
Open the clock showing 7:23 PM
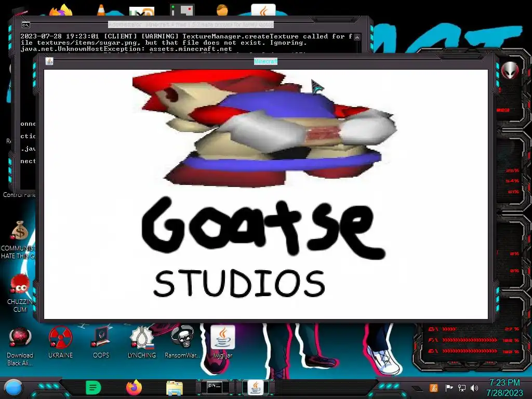(x=504, y=383)
